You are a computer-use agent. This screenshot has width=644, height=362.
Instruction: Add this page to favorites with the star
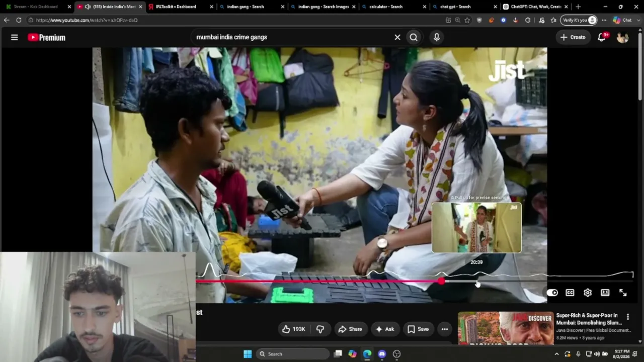coord(467,20)
